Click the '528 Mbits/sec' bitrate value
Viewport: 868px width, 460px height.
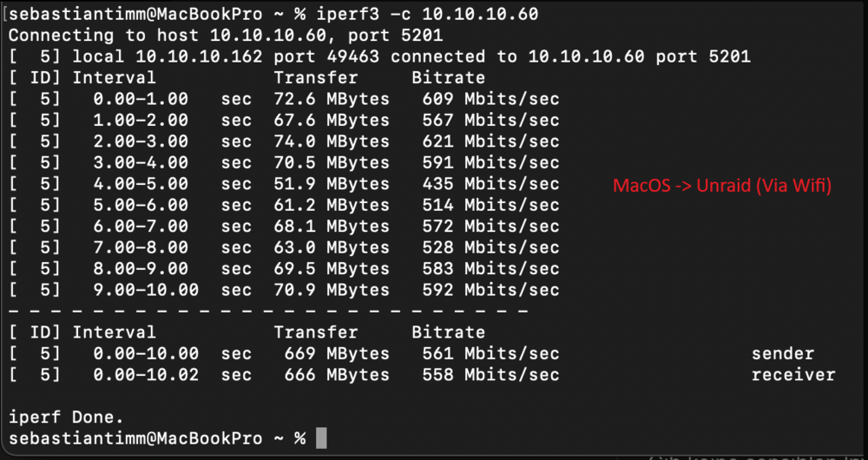coord(490,247)
